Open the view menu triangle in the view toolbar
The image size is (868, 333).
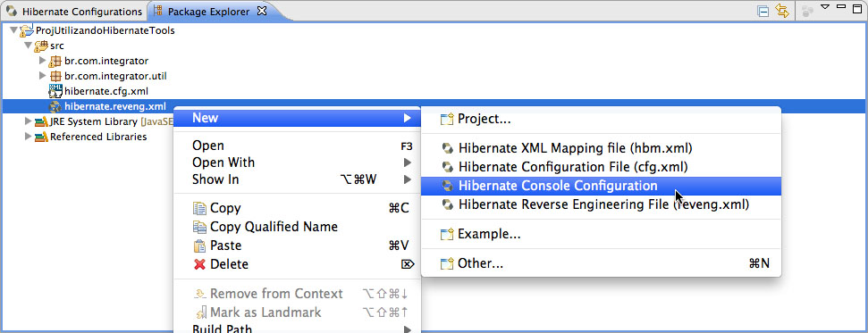[x=825, y=7]
